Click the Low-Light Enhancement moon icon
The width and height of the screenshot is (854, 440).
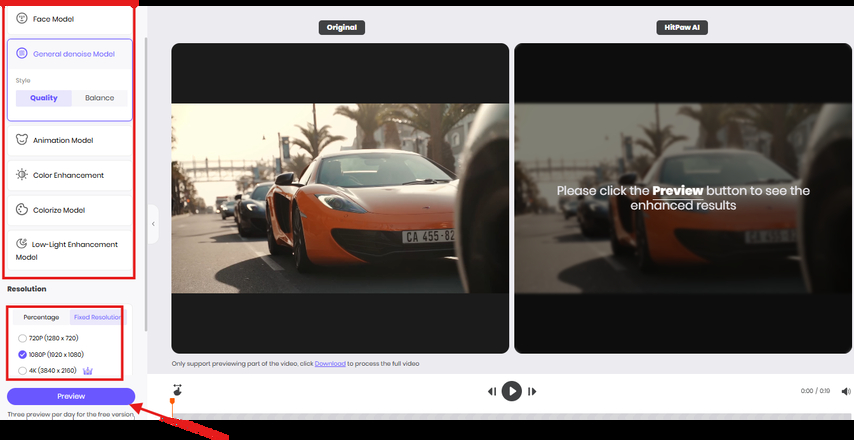(x=22, y=244)
